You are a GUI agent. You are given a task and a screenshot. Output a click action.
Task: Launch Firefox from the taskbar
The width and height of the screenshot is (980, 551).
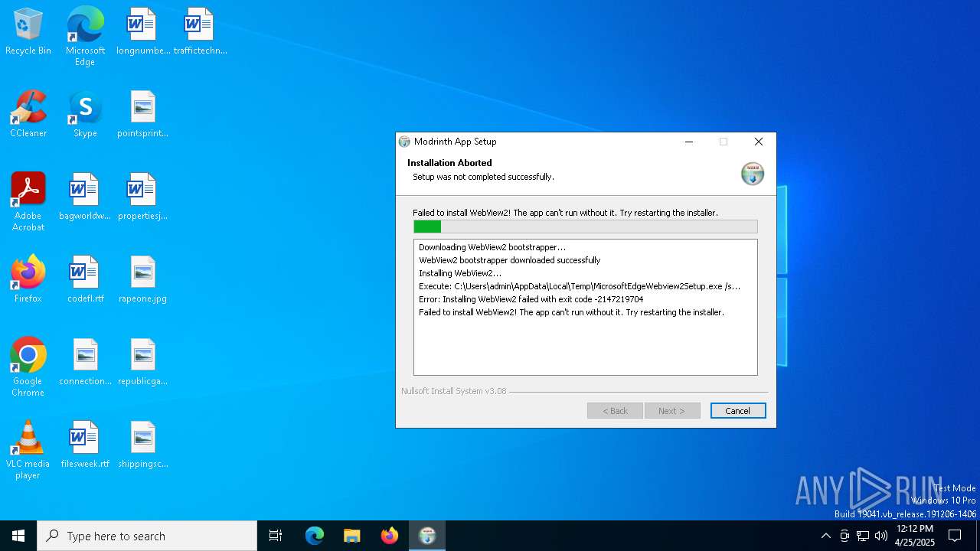390,536
